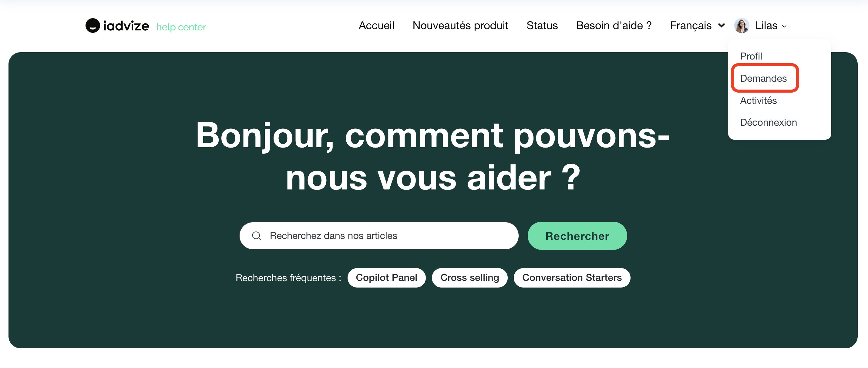Screen dimensions: 868x368
Task: Choose Activités in the user menu
Action: point(758,101)
